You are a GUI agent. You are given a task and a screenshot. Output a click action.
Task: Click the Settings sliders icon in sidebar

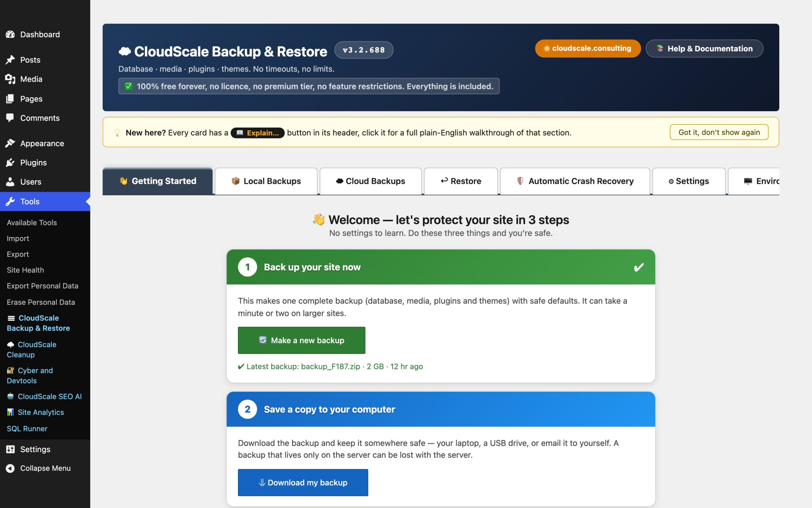10,449
